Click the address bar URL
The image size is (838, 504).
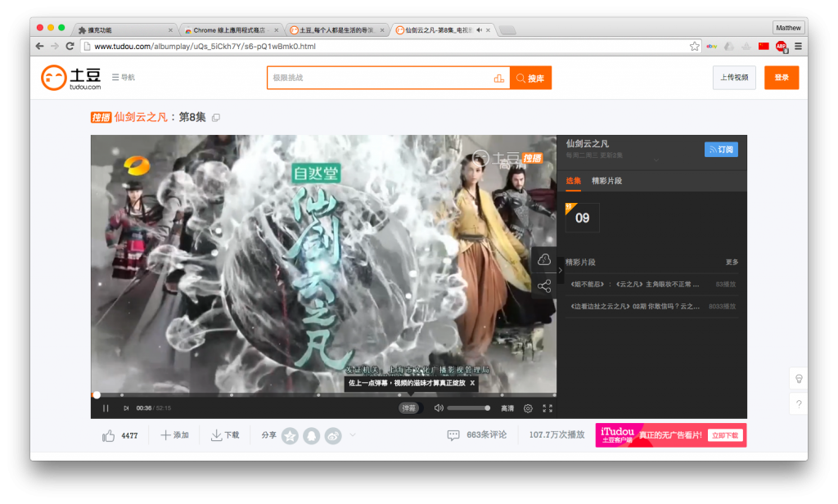[x=205, y=47]
